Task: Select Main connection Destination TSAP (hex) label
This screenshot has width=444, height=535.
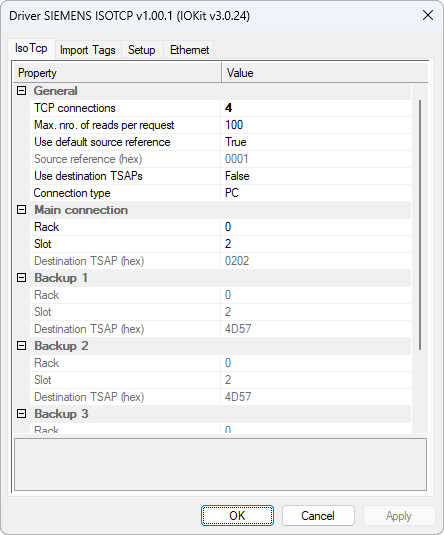Action: [x=89, y=261]
